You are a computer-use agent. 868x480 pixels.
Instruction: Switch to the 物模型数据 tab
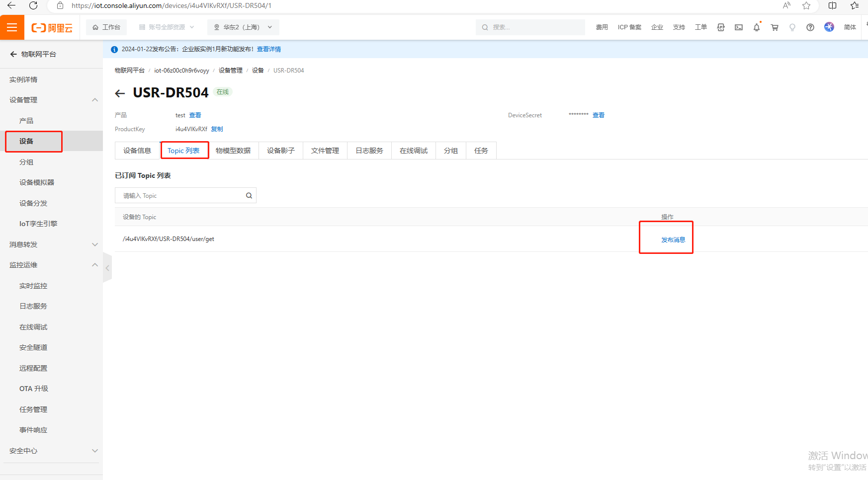click(x=233, y=151)
